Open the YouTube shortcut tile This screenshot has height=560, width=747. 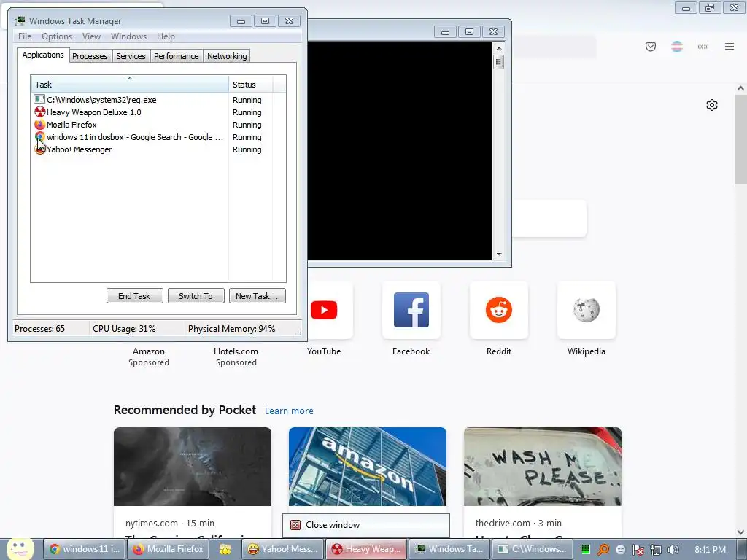point(324,310)
